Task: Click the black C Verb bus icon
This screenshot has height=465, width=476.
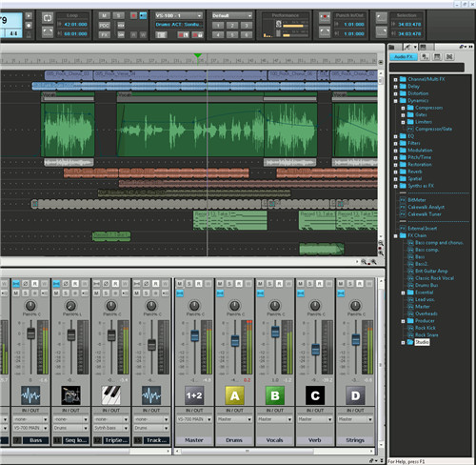Action: point(315,395)
